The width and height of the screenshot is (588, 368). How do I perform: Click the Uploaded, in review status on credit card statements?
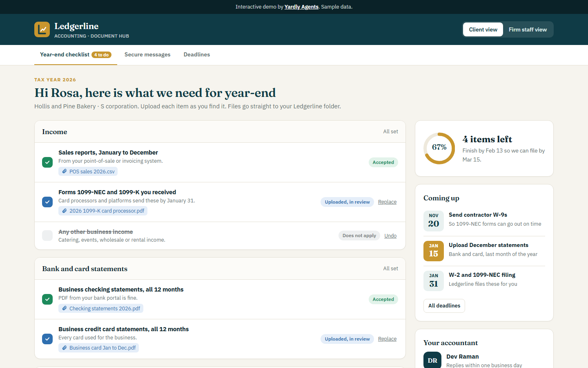[x=347, y=339]
